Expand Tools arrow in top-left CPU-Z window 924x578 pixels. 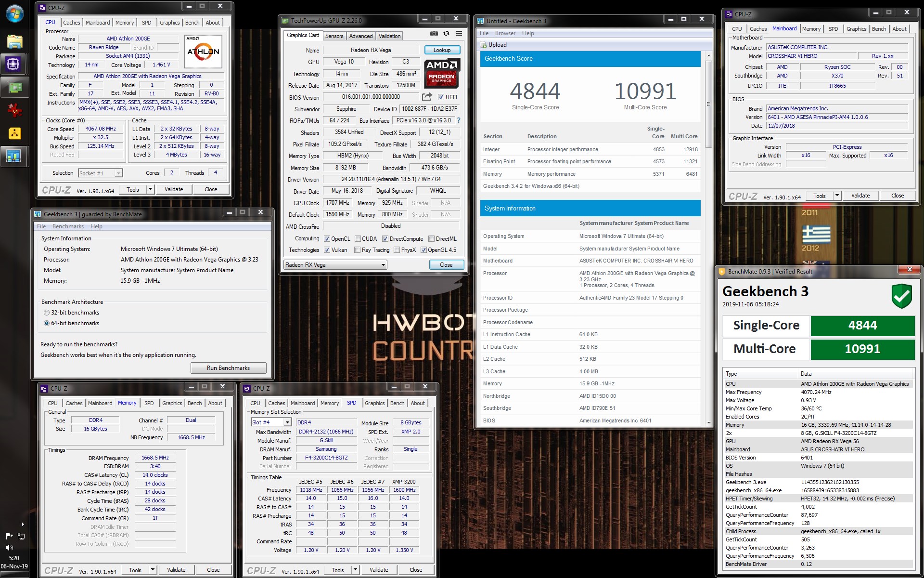[150, 189]
